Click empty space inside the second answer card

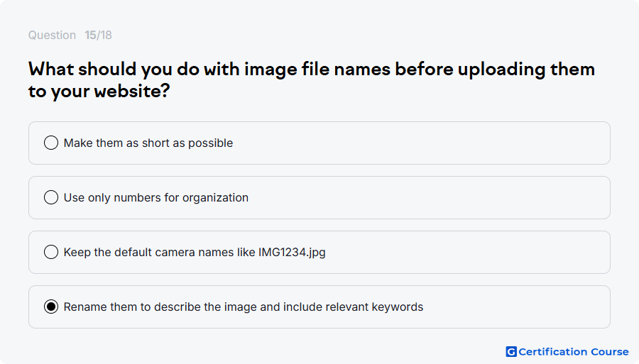pyautogui.click(x=428, y=197)
